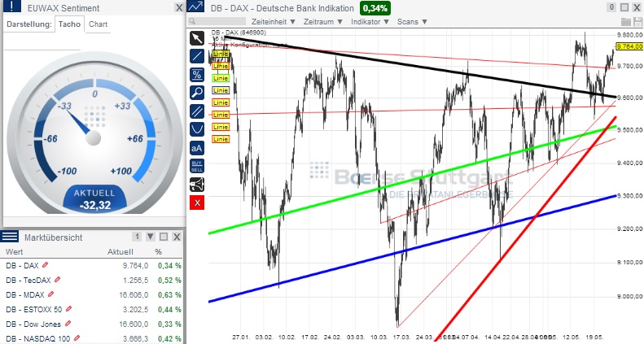Screen dimensions: 644x344
Task: Switch to the Tacho tab
Action: (69, 24)
